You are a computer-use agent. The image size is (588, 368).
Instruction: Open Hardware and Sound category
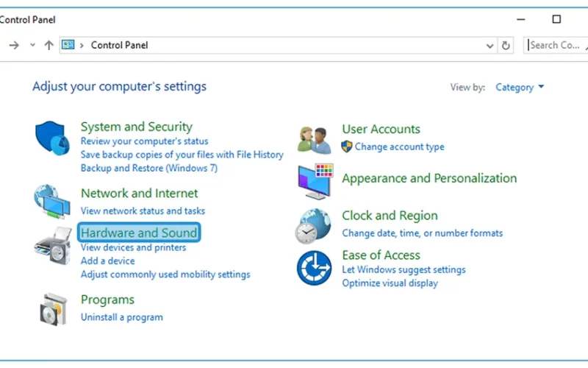point(139,233)
